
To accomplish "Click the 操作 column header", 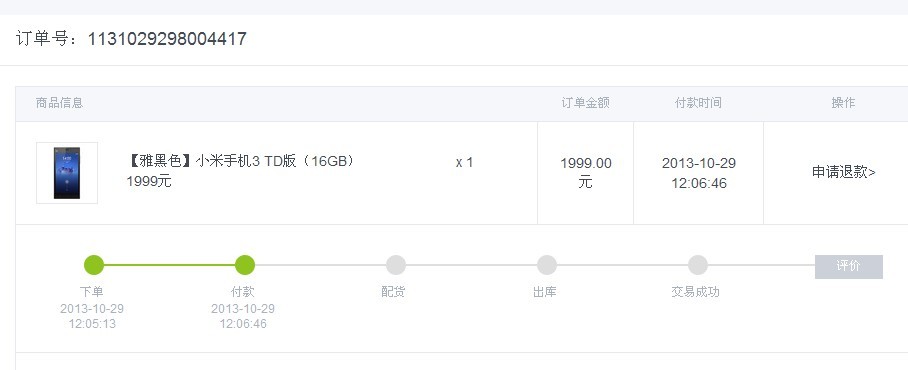I will tap(843, 103).
